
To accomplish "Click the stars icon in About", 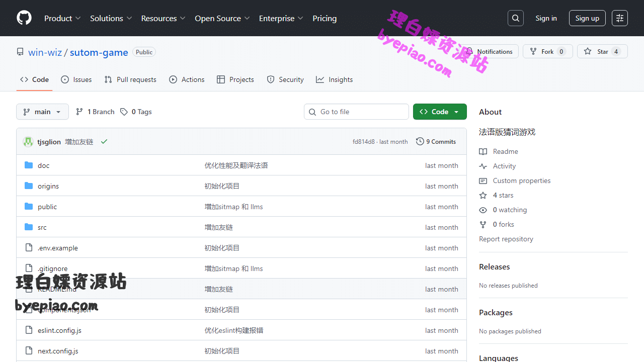I will 483,195.
